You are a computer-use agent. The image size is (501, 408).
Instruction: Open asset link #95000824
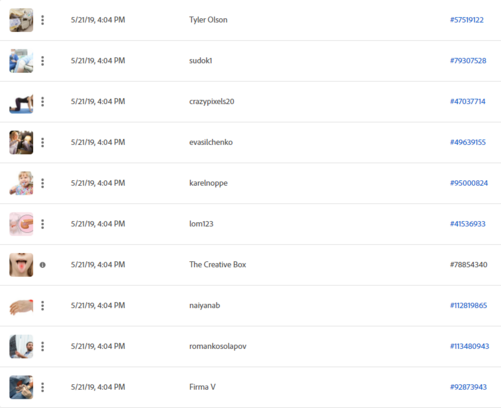click(469, 183)
